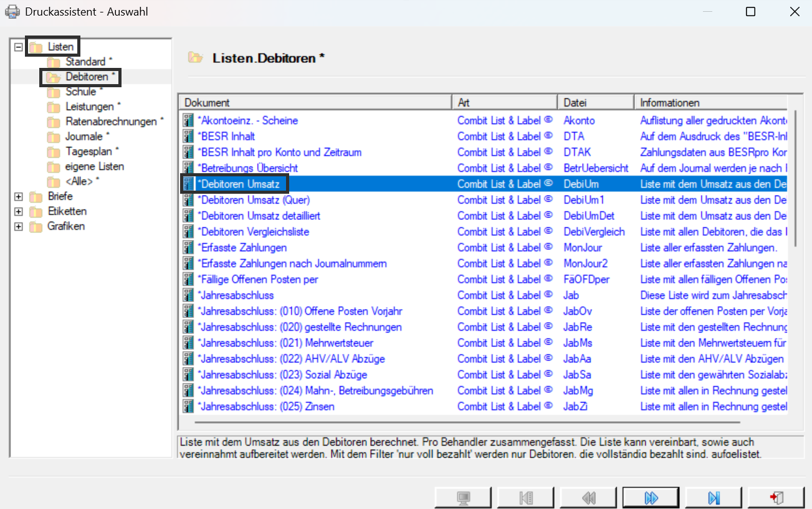Click the report icon beside BESR Inhalt

[188, 136]
